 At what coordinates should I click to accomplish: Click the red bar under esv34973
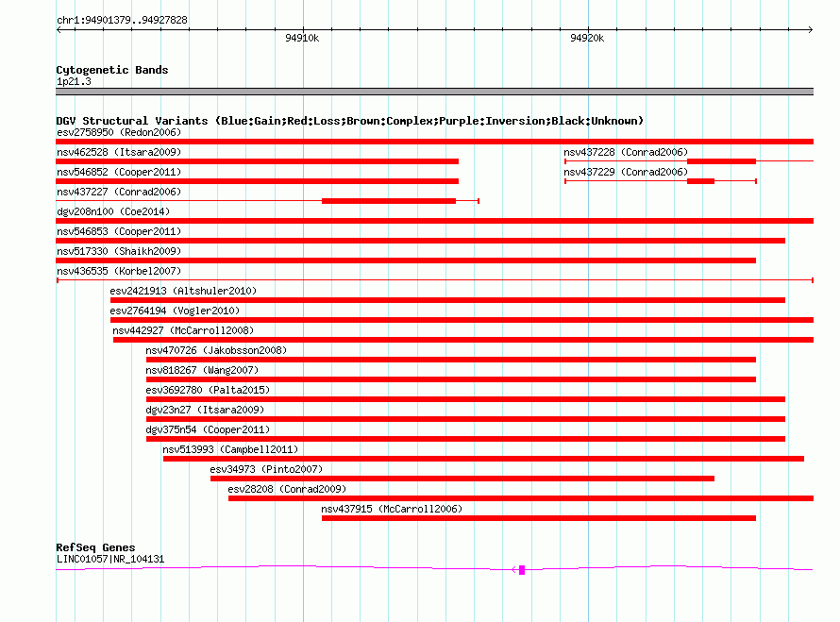[x=462, y=479]
